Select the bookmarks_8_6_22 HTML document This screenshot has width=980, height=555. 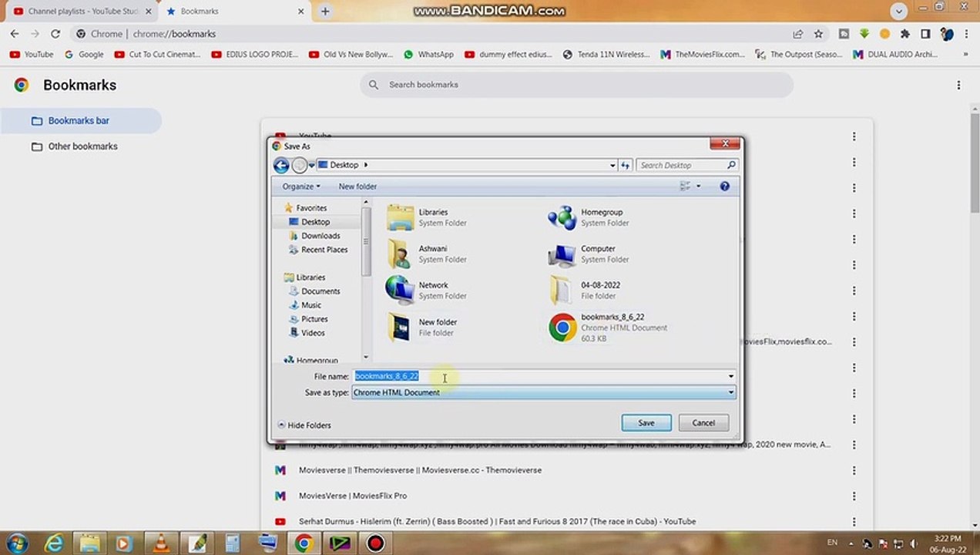point(562,328)
